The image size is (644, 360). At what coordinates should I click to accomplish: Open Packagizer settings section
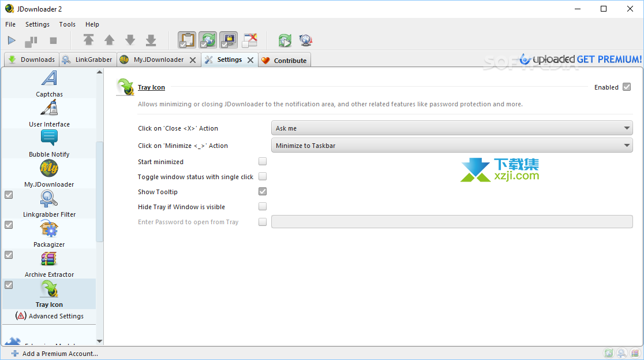(49, 233)
